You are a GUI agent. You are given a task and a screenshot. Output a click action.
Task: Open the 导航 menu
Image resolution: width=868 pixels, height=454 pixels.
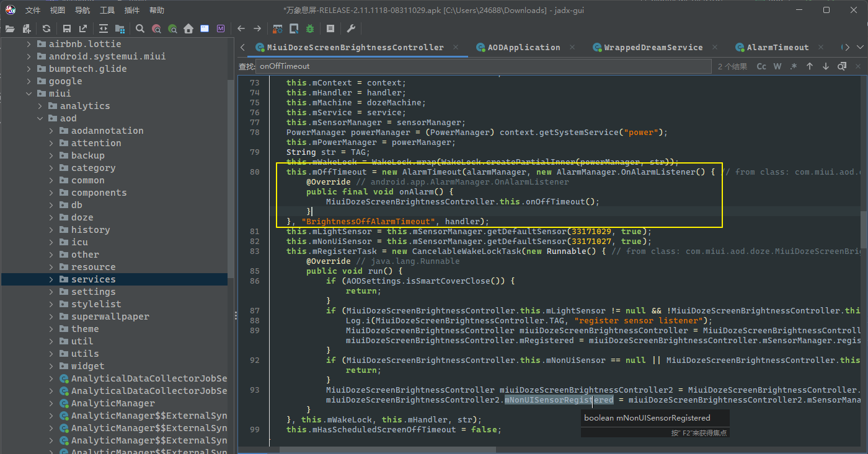(x=82, y=10)
